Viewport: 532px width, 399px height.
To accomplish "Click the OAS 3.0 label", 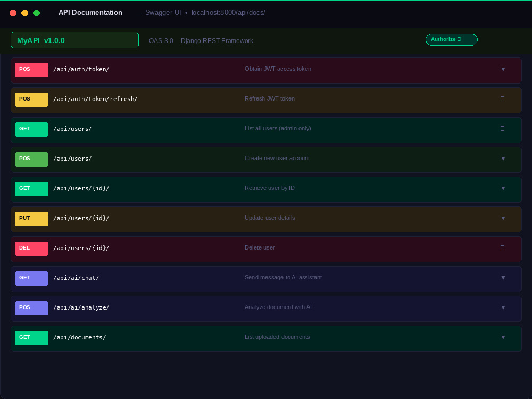I will pos(161,41).
